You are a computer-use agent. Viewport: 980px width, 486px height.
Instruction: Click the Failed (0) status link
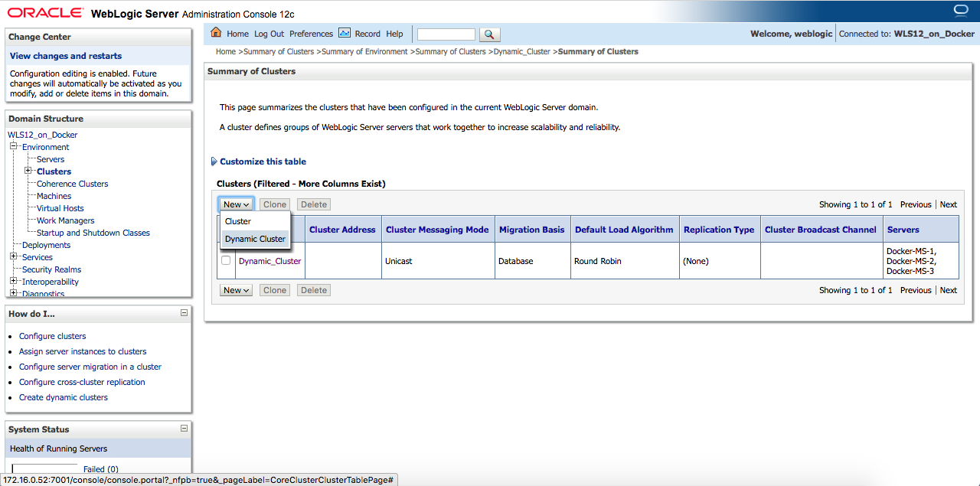pyautogui.click(x=101, y=469)
